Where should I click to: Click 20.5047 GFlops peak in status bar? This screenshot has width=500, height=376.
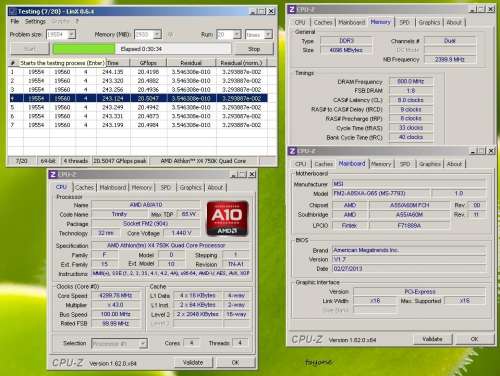click(120, 161)
